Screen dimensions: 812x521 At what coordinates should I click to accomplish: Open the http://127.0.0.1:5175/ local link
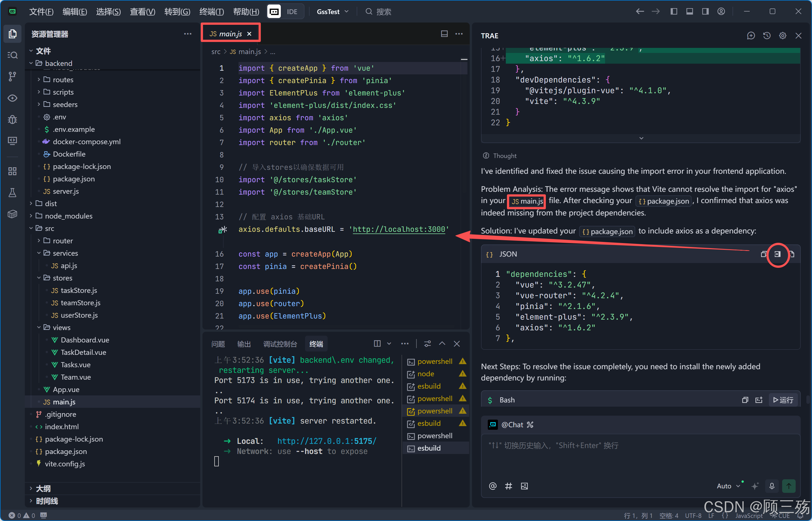pos(326,441)
